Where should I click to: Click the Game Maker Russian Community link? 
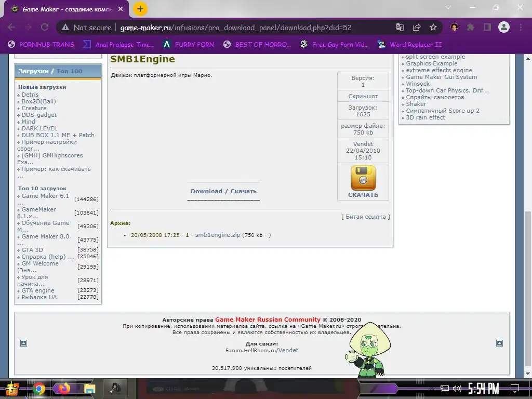[x=268, y=320]
